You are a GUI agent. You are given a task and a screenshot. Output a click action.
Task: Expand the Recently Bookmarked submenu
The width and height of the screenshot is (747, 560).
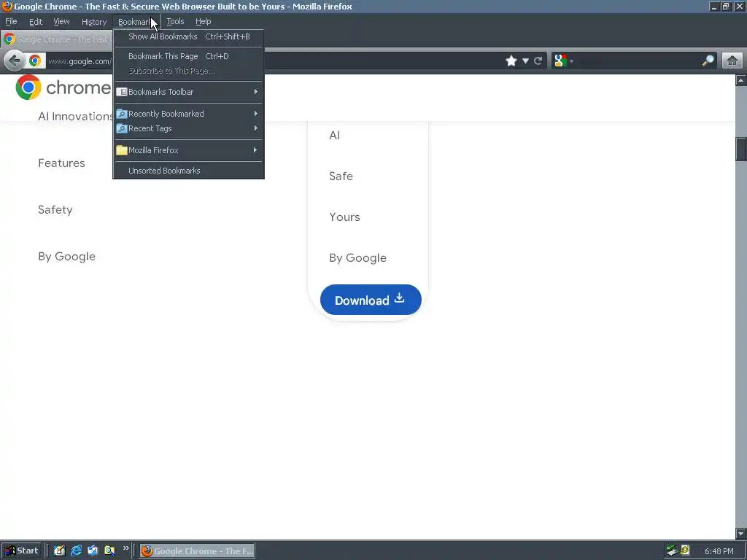point(189,114)
